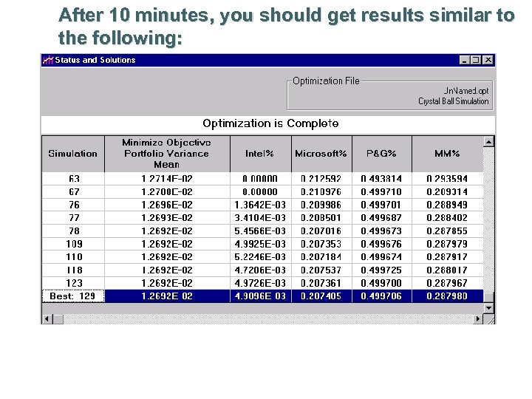Click the Intel% column header

(260, 154)
